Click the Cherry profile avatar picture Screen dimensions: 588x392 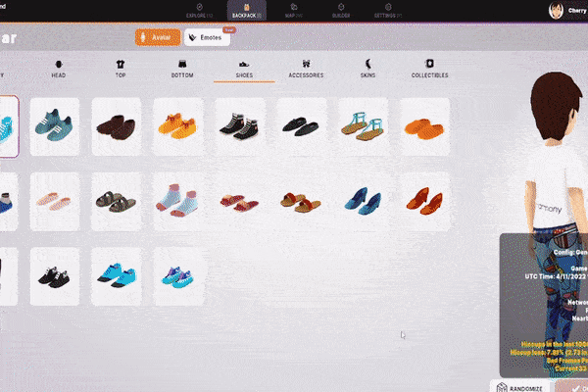pyautogui.click(x=556, y=11)
